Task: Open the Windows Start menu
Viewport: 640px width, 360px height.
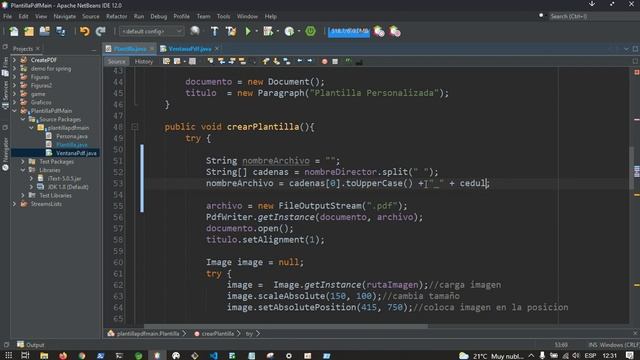Action: 8,356
